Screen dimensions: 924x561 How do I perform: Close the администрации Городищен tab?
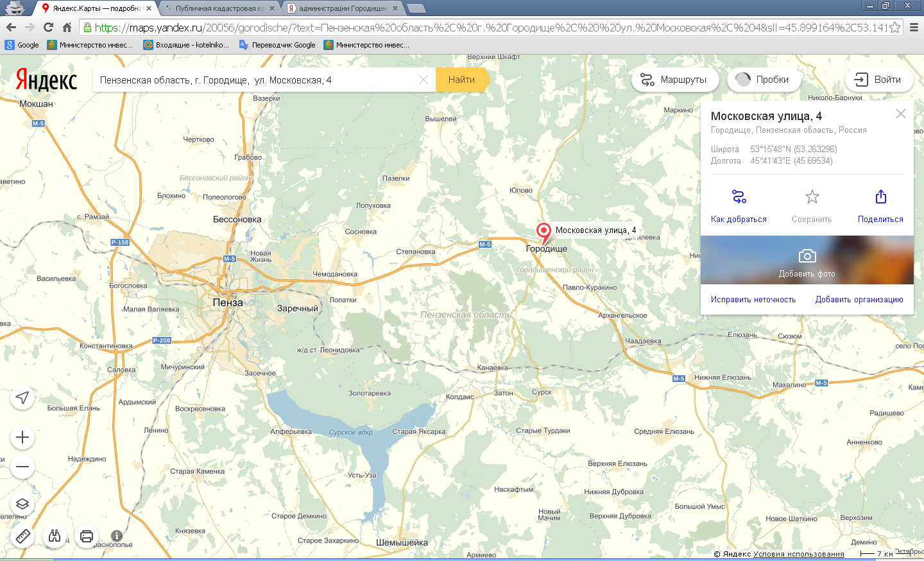coord(395,8)
